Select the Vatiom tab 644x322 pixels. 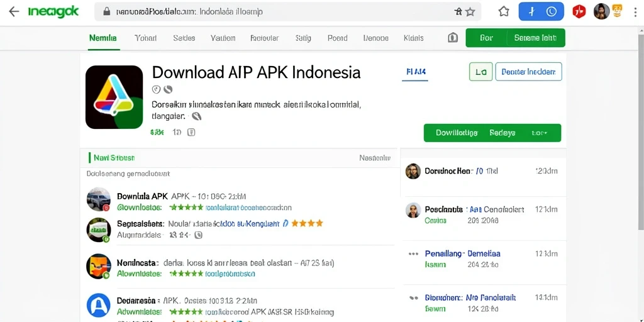click(223, 38)
